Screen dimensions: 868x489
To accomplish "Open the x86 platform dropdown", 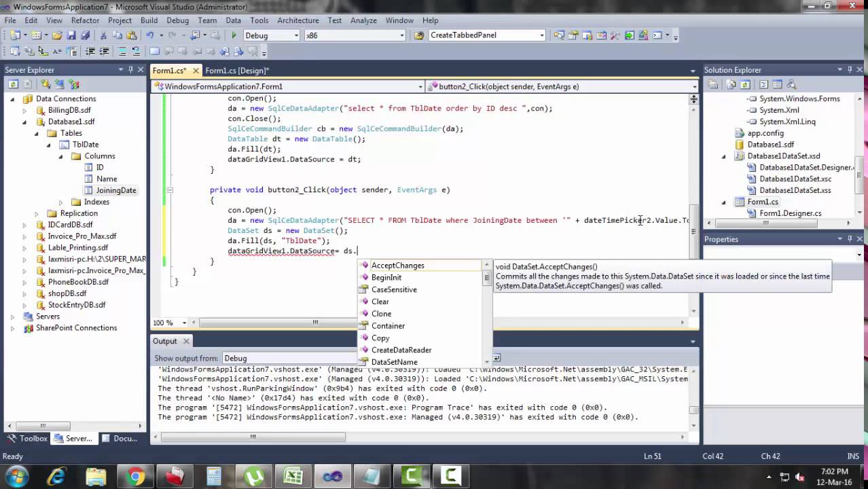I will (402, 35).
